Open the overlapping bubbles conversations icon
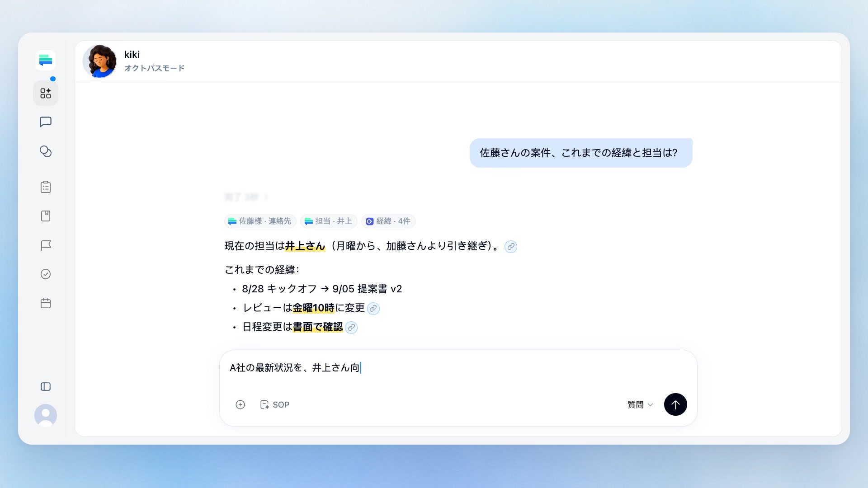Screen dimensions: 868x488 (x=46, y=151)
